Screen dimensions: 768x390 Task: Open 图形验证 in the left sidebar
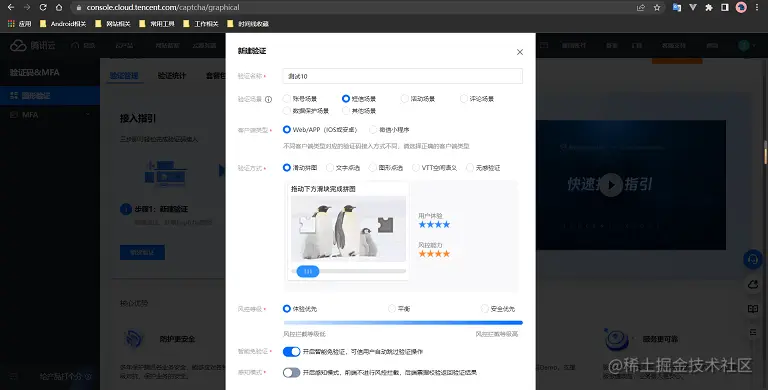tap(49, 96)
